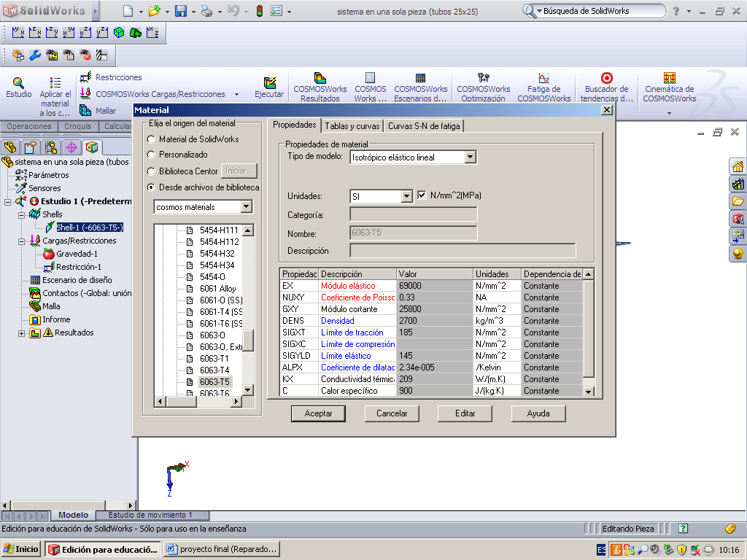Click the Cinemática de COSMOSWorks icon
This screenshot has height=560, width=747.
pyautogui.click(x=669, y=78)
